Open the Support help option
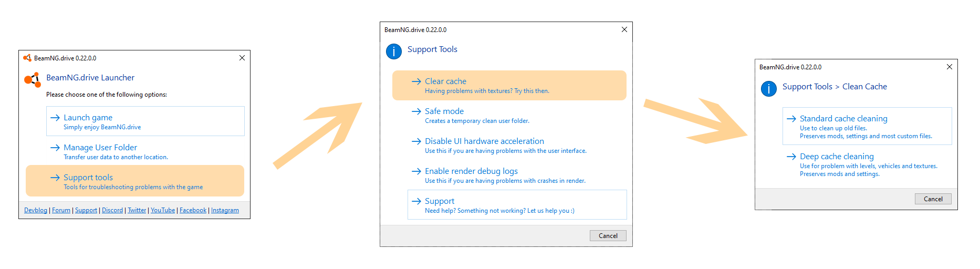This screenshot has width=980, height=269. pyautogui.click(x=517, y=204)
